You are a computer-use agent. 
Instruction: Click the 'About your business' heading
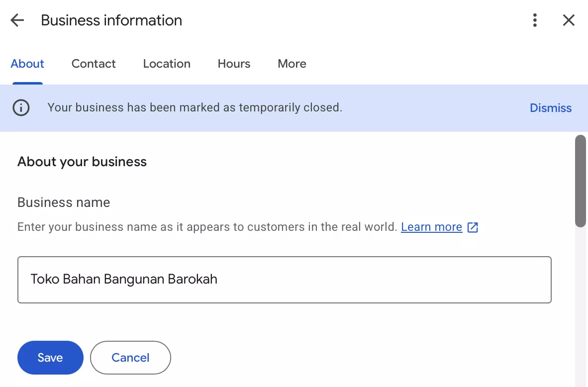[82, 162]
